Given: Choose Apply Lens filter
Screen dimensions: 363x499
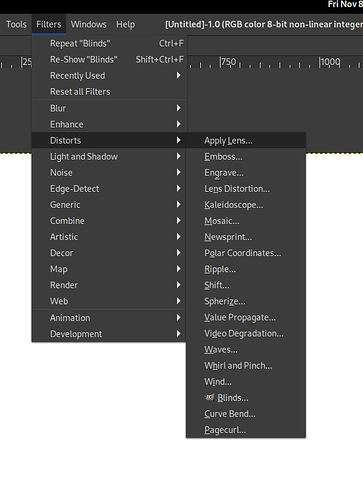Looking at the screenshot, I should 246,140.
